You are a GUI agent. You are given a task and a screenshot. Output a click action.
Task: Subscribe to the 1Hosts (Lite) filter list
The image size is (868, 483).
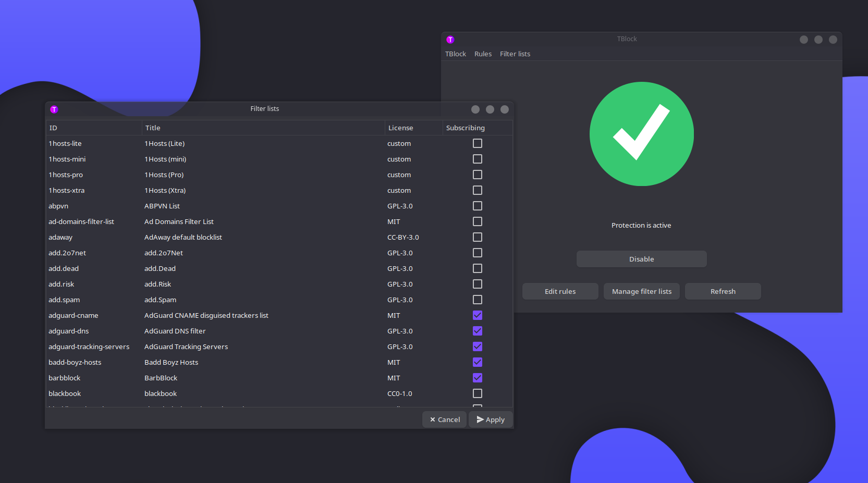point(477,143)
